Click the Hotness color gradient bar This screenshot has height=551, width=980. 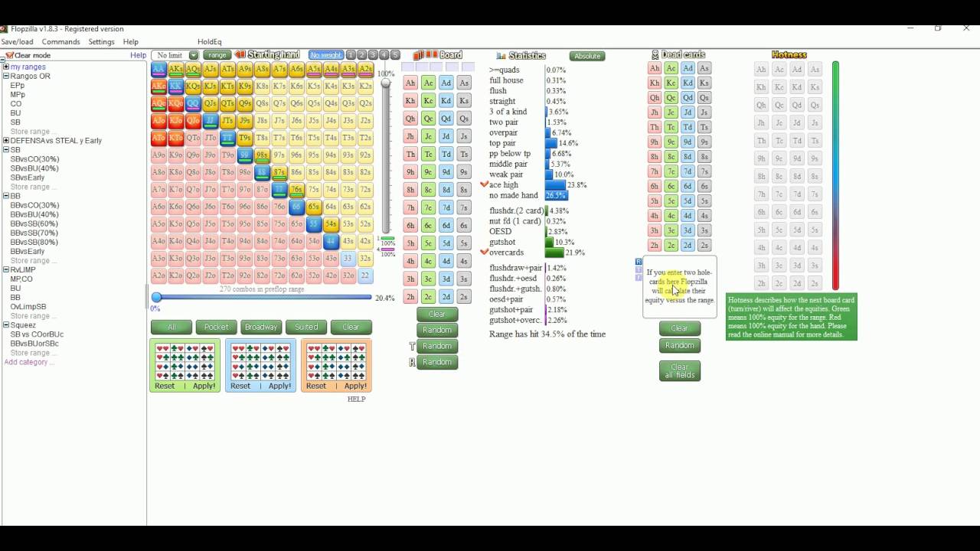point(835,176)
